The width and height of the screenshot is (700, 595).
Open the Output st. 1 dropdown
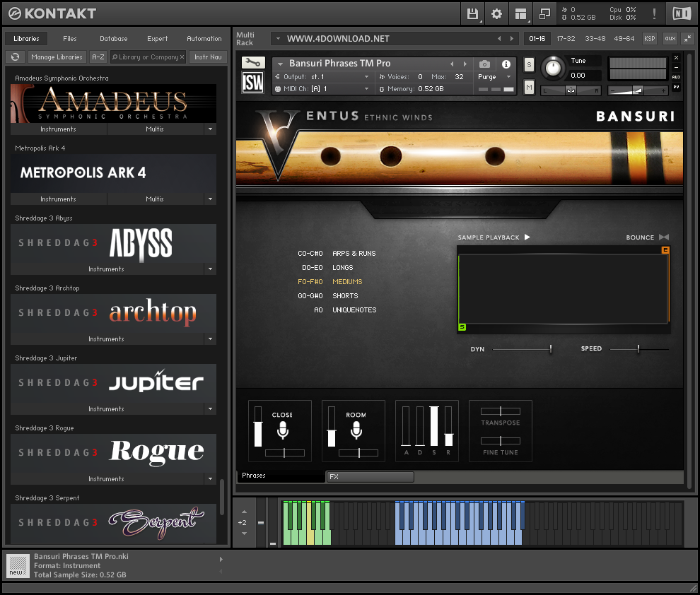coord(366,77)
